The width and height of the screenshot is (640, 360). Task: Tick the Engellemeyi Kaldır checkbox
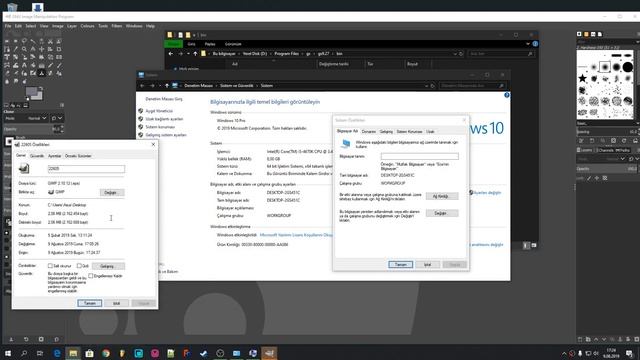(x=91, y=276)
